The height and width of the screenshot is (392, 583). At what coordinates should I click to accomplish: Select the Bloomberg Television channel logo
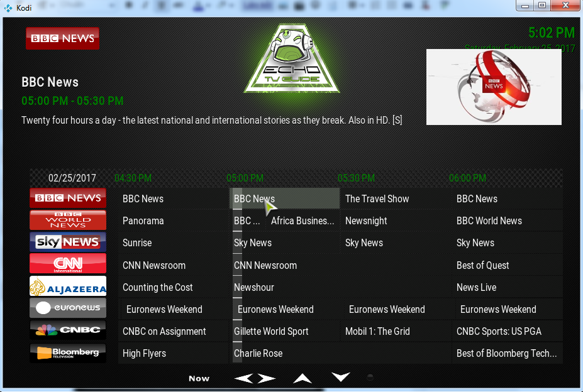click(x=68, y=352)
